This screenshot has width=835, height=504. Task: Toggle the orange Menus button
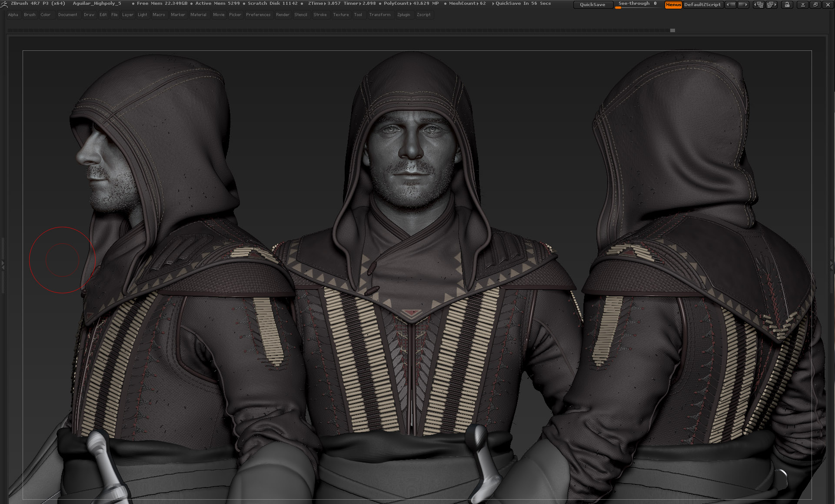(x=673, y=4)
